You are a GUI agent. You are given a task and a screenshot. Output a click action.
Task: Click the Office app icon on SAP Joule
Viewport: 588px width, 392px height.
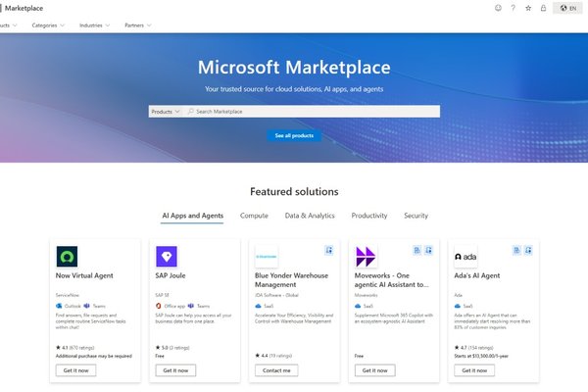coord(158,306)
